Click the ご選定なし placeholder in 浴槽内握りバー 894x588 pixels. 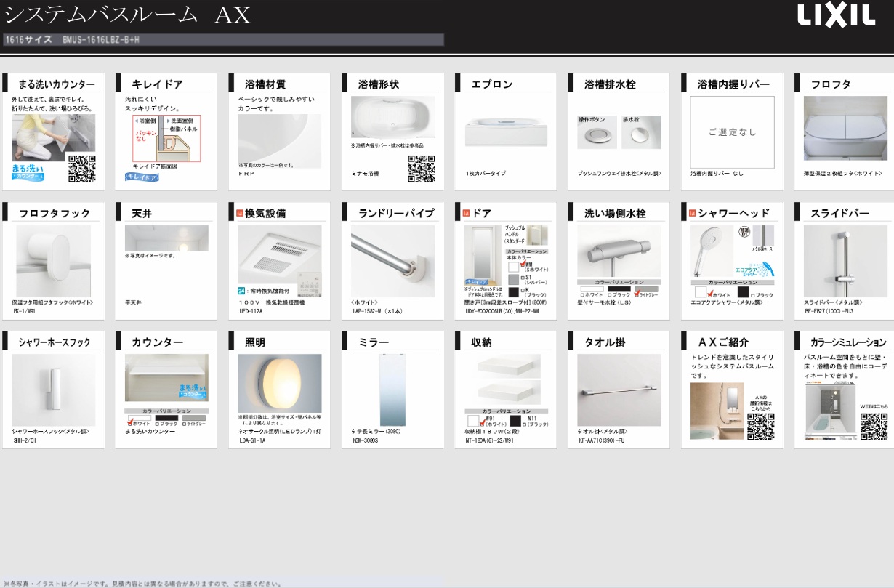pyautogui.click(x=733, y=132)
